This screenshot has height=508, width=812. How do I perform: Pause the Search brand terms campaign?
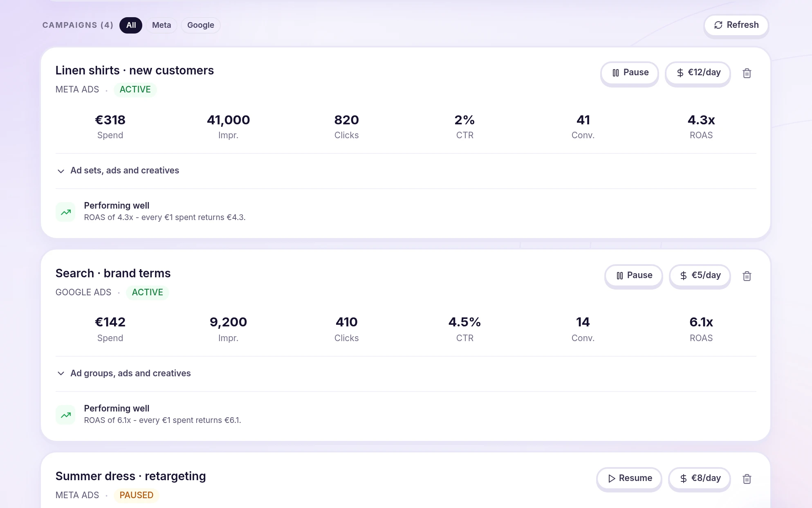point(634,276)
